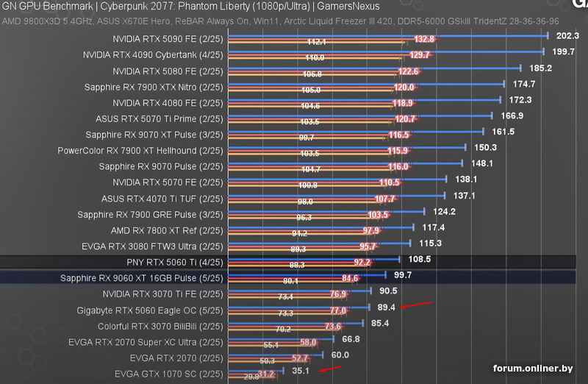This screenshot has width=588, height=384.
Task: Select the 'Sapphire RX 7900 GRE Pulse (3/25)' label
Action: (x=150, y=215)
